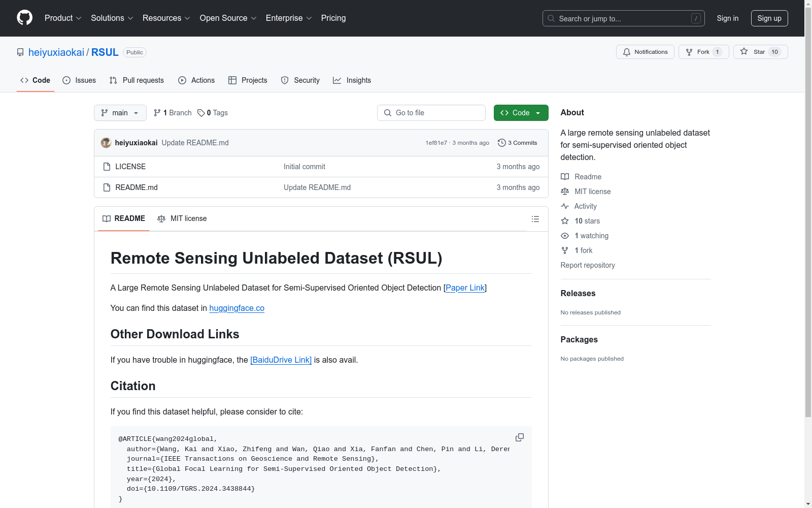Click the repository icon beside heiyuxiaokai
The image size is (812, 508).
click(x=20, y=52)
